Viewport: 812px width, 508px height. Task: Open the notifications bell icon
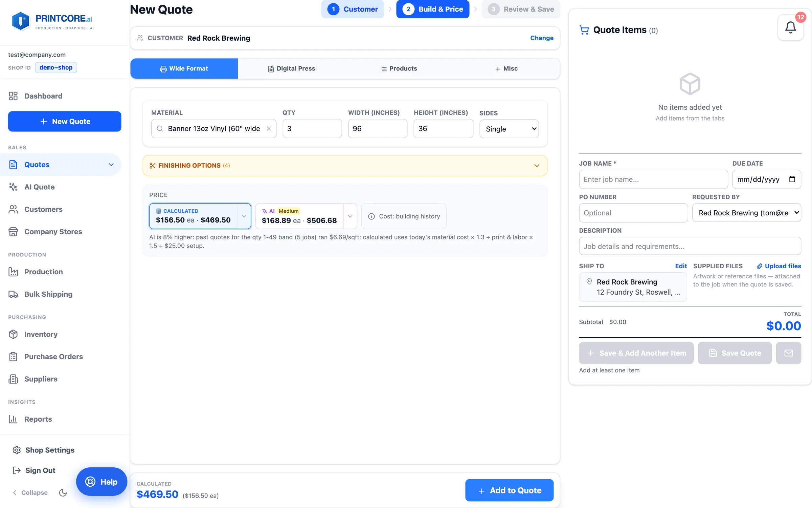pyautogui.click(x=790, y=27)
